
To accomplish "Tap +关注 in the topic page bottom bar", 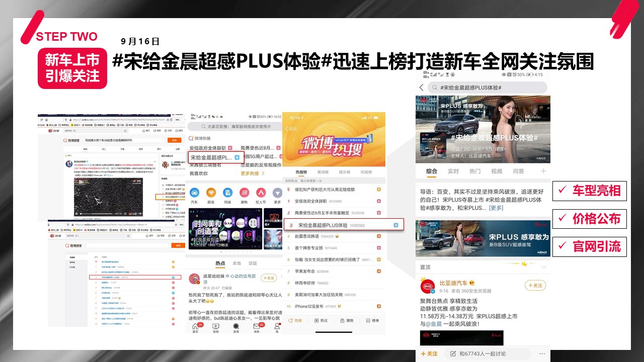I will (x=429, y=354).
